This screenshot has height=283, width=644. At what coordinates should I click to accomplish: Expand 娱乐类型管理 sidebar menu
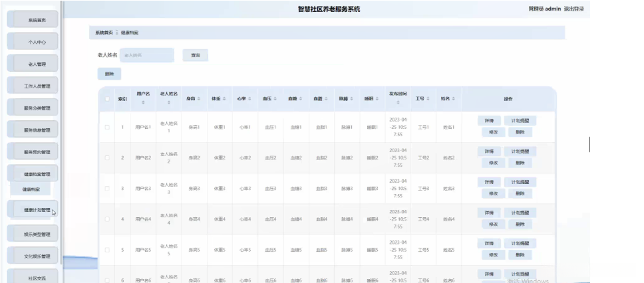pyautogui.click(x=33, y=235)
